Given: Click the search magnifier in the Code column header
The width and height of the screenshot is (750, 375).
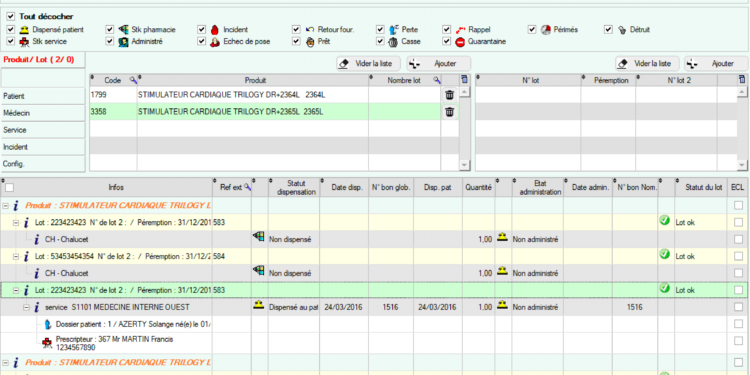Looking at the screenshot, I should [x=133, y=80].
